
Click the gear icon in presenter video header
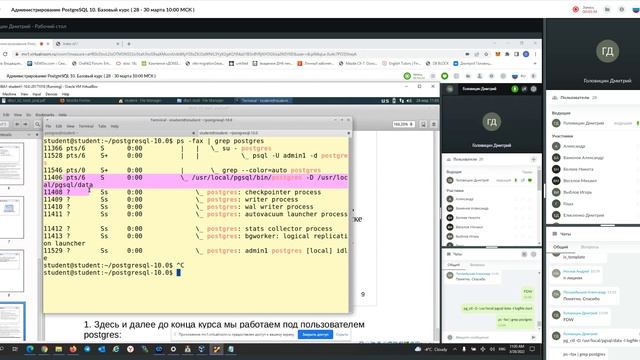point(533,89)
